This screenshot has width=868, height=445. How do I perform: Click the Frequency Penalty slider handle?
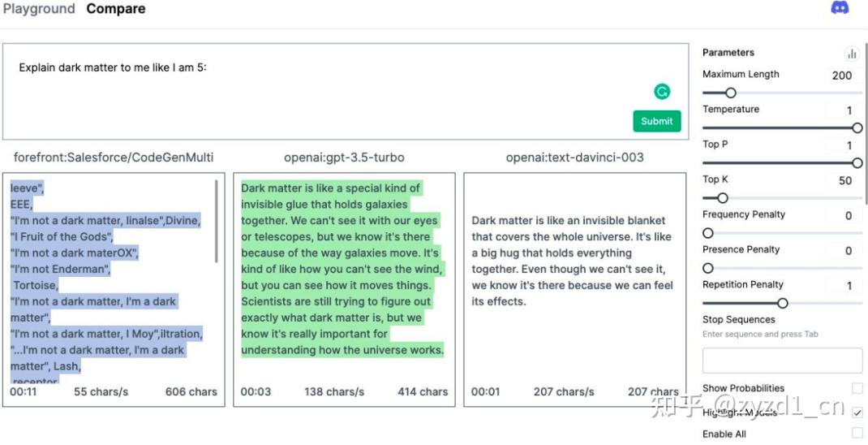click(x=707, y=233)
